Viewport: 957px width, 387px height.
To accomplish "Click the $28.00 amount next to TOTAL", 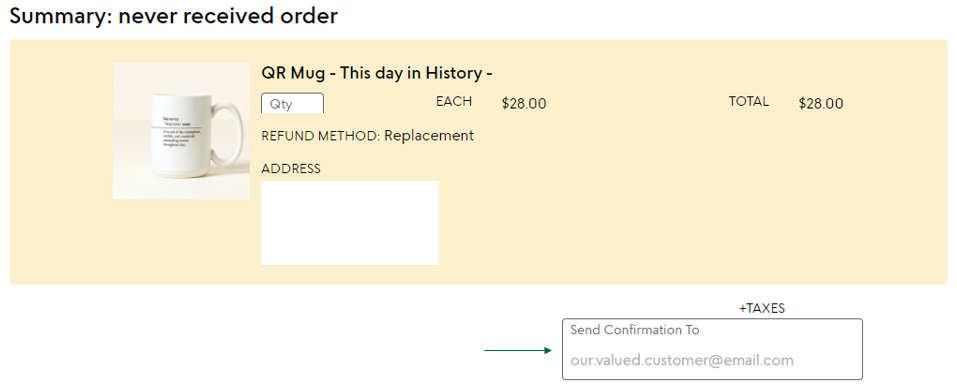I will [x=821, y=104].
